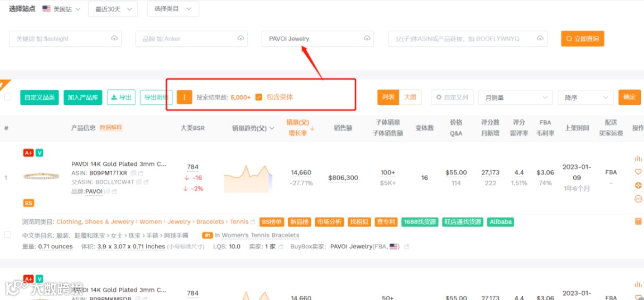Open the 美国站 site dropdown

click(61, 9)
